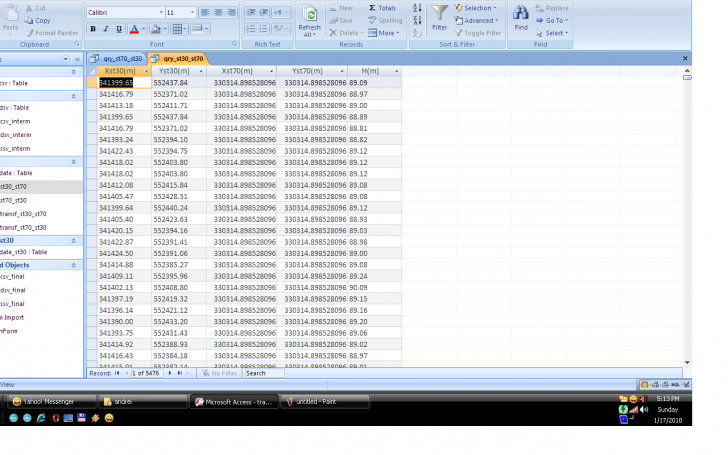728x455 pixels.
Task: Open the Xst30(m) column filter arrow
Action: [146, 71]
